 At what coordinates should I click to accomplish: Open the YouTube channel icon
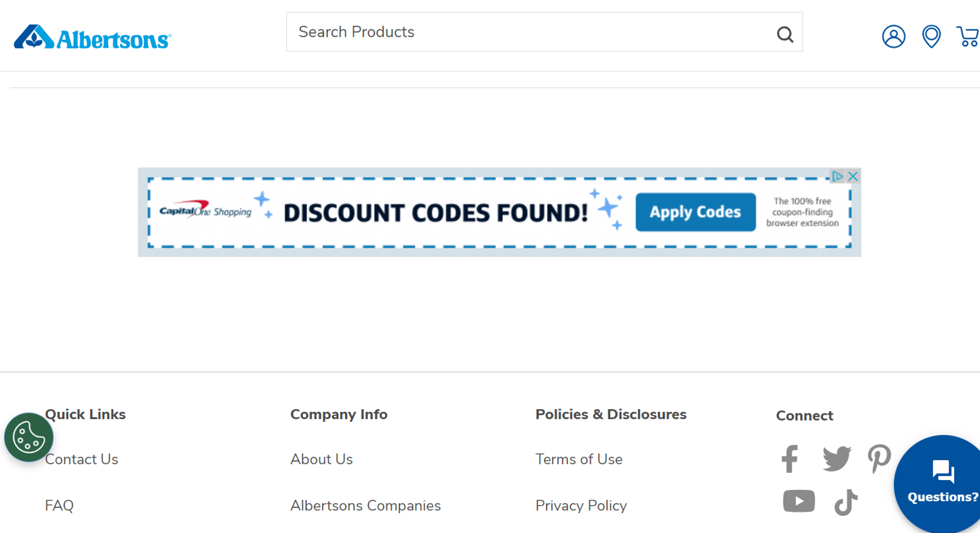(799, 501)
